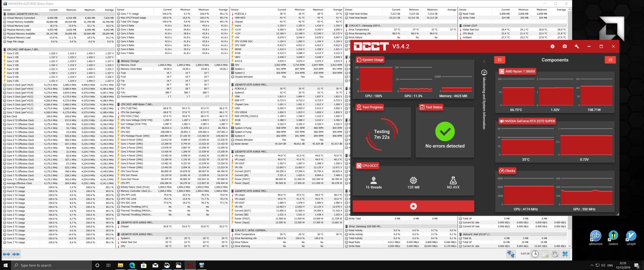Reset HWiNFO min/max with clock icon
The width and height of the screenshot is (644, 270).
pos(535,254)
